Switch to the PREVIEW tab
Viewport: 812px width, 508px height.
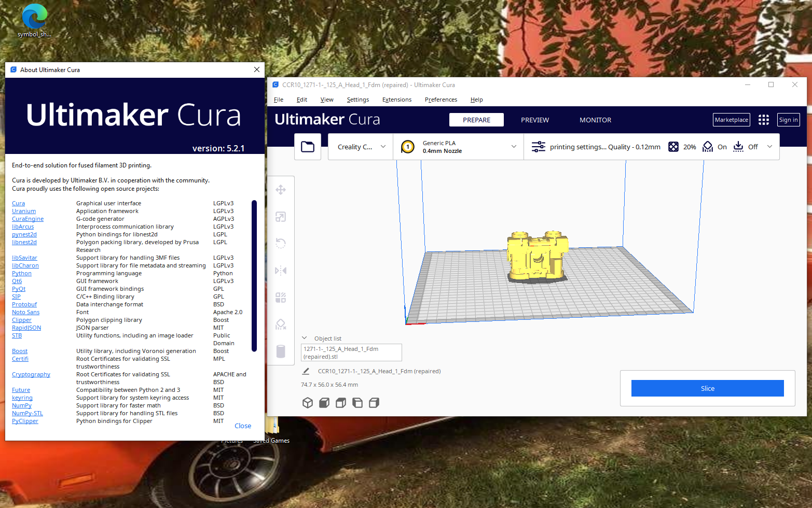click(535, 120)
